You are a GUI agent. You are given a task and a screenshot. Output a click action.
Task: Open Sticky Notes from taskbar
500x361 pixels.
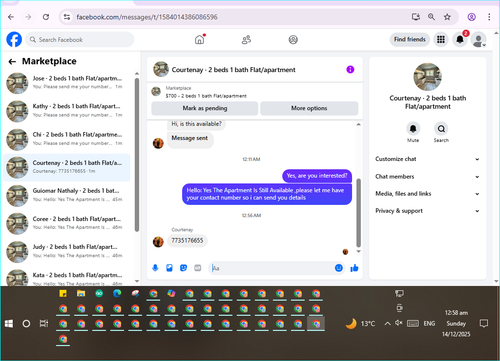[63, 294]
